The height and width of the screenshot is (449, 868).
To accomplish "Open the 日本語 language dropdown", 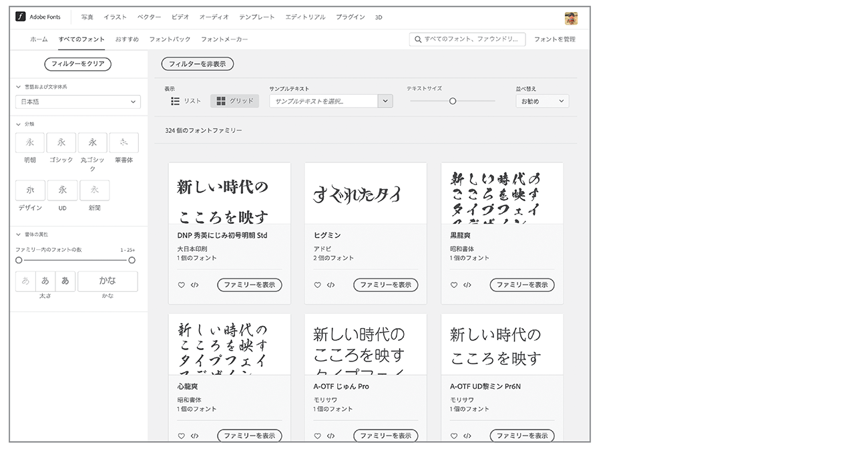I will 78,102.
